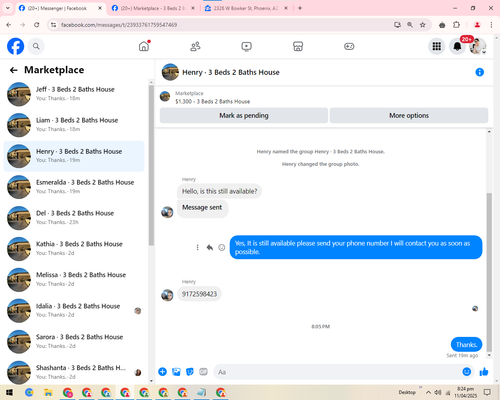This screenshot has height=400, width=500.
Task: Open the Notifications bell
Action: click(x=457, y=46)
